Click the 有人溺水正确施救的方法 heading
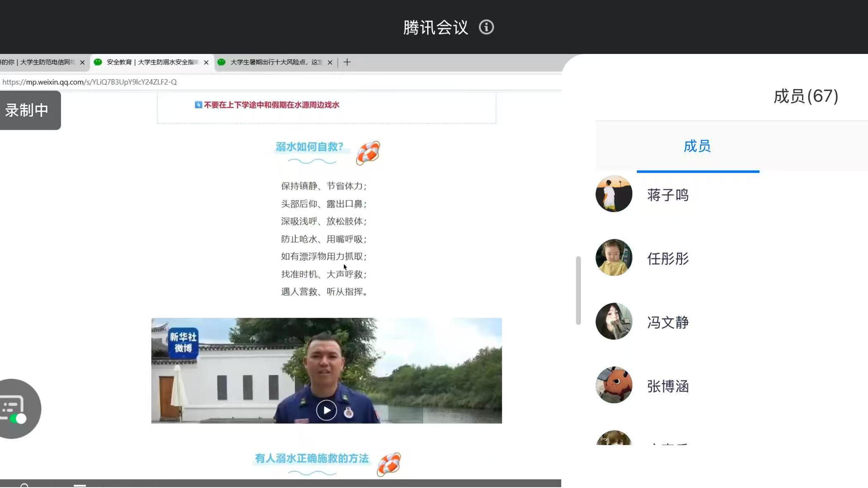The height and width of the screenshot is (488, 868). click(x=311, y=458)
